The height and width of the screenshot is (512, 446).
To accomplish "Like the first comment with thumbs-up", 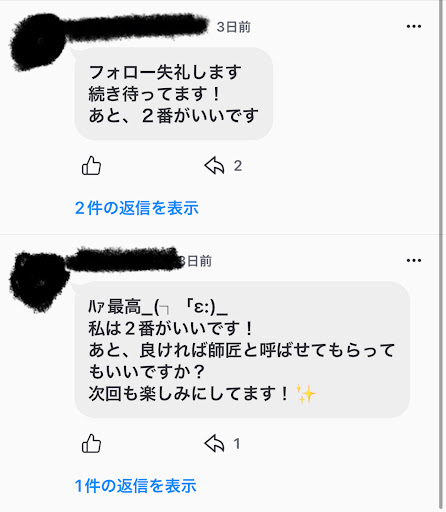I will pyautogui.click(x=91, y=166).
